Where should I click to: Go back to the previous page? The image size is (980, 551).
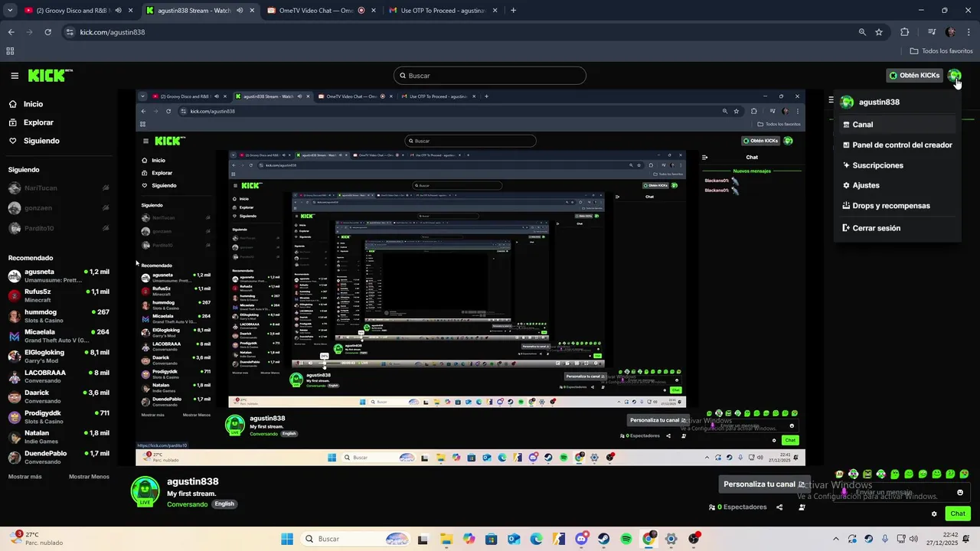tap(11, 32)
